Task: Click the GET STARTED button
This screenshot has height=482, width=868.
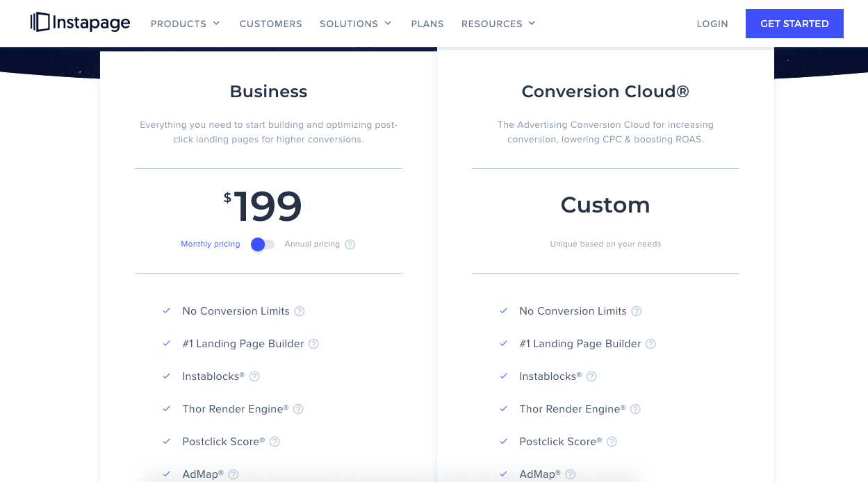Action: [794, 23]
